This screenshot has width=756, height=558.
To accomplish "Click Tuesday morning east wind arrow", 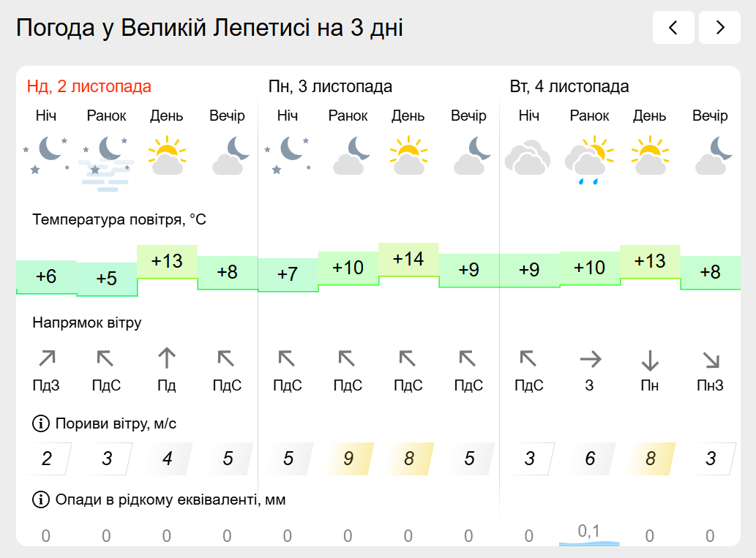I will [590, 358].
